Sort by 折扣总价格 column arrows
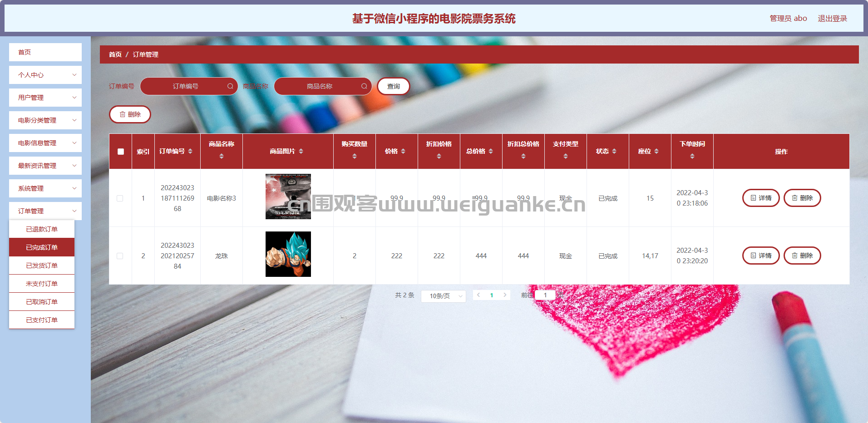 click(523, 156)
